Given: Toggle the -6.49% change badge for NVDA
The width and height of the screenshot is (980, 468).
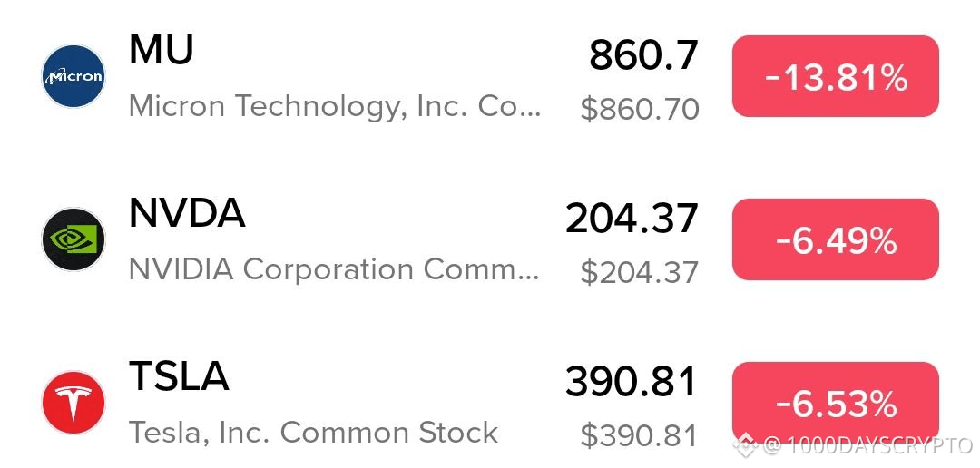Looking at the screenshot, I should pyautogui.click(x=836, y=239).
